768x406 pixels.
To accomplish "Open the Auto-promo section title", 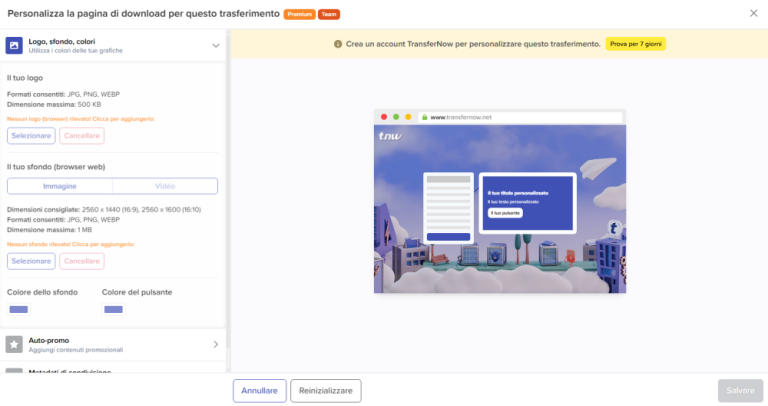I will 48,340.
